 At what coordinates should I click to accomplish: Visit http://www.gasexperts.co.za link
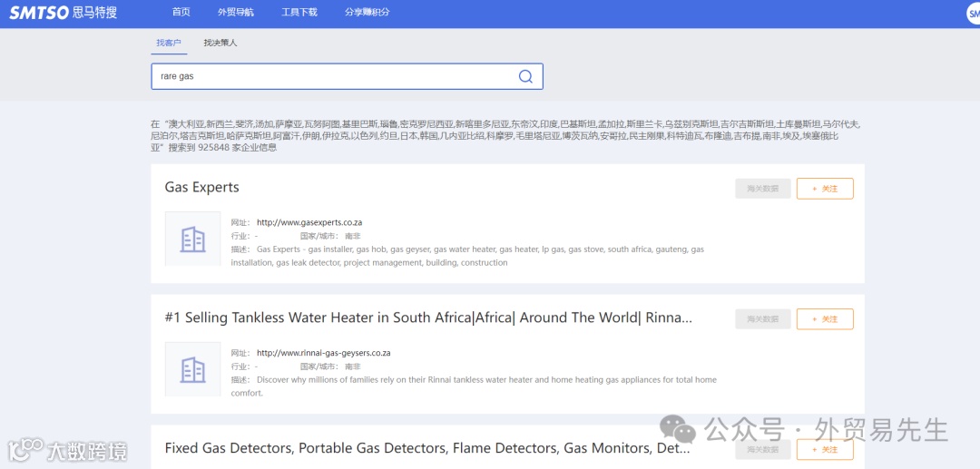pyautogui.click(x=309, y=222)
